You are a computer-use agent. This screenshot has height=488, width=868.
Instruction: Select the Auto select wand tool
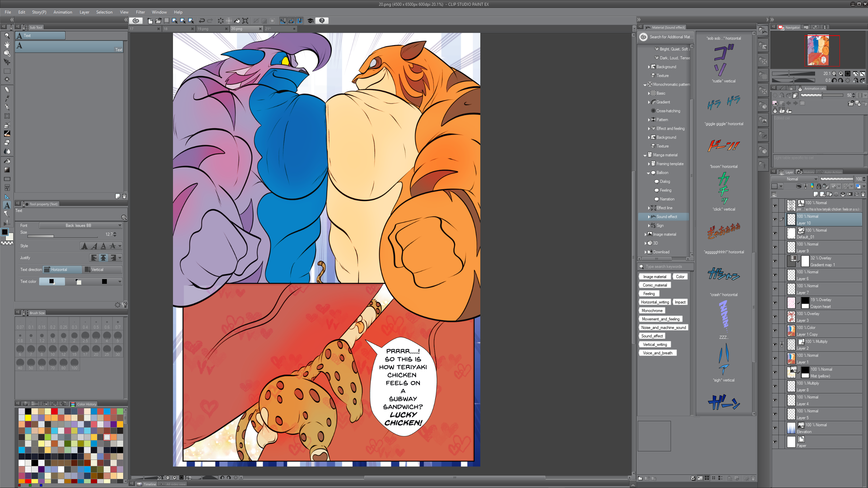7,80
